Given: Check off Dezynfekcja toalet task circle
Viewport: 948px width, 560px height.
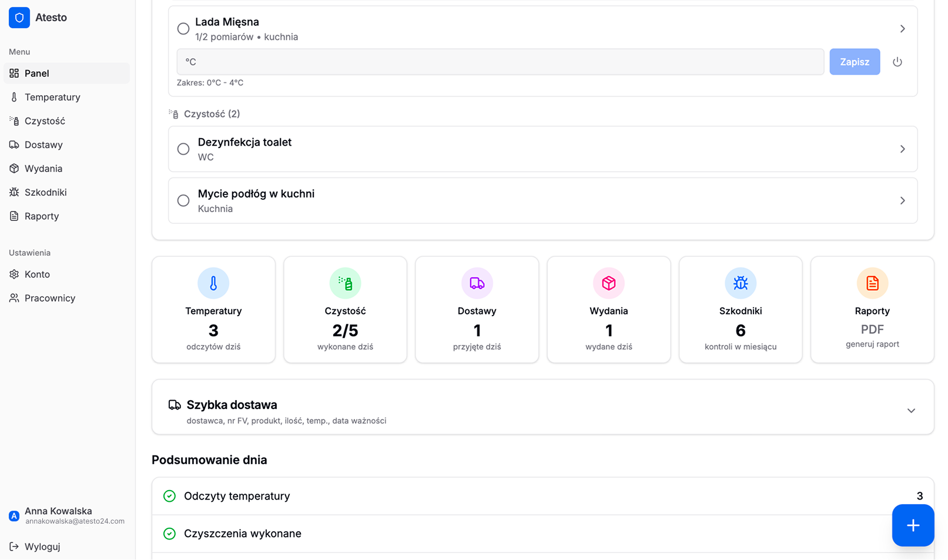Looking at the screenshot, I should pyautogui.click(x=183, y=149).
